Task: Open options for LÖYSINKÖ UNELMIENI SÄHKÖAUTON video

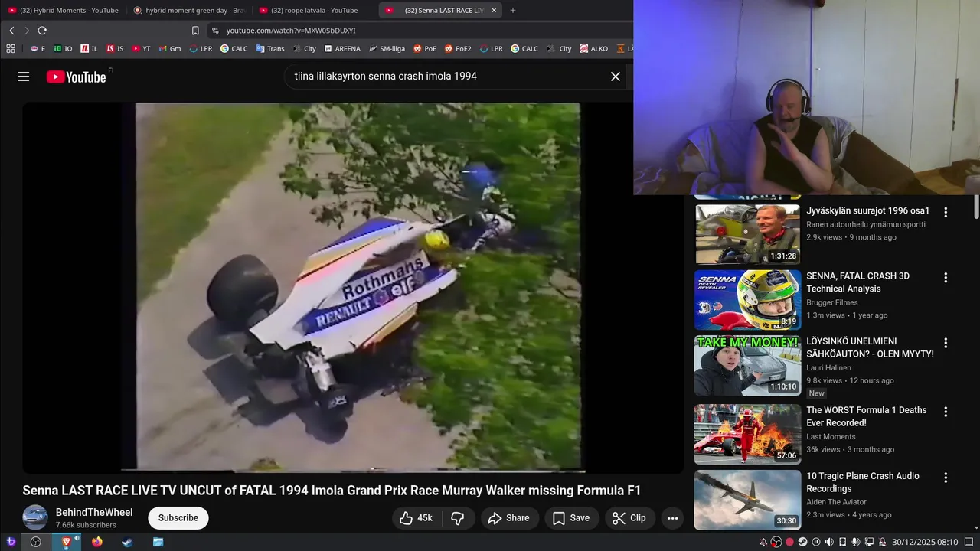Action: tap(946, 343)
